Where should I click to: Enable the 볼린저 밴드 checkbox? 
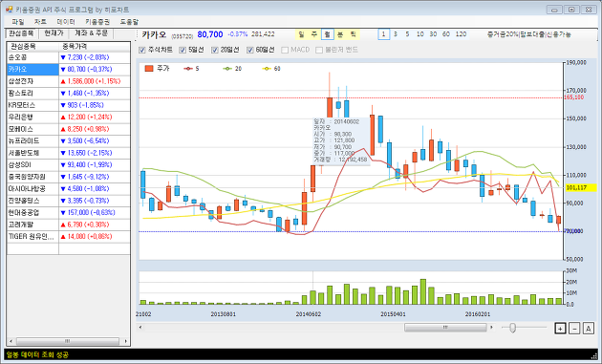point(318,50)
